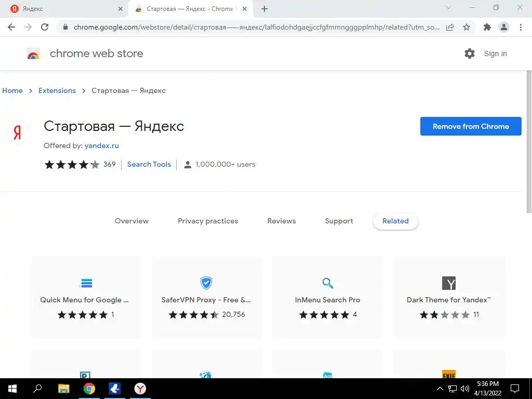Open a new browser tab
The height and width of the screenshot is (399, 532).
(x=264, y=9)
